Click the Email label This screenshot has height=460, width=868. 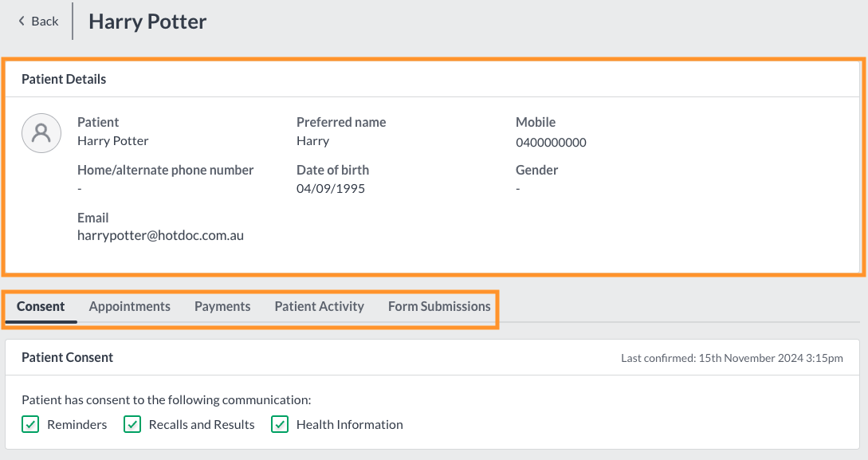[x=93, y=218]
